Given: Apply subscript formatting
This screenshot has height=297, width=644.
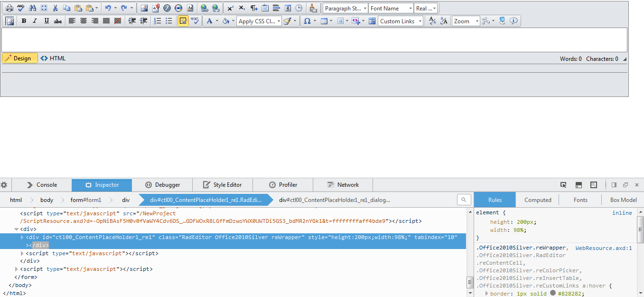Looking at the screenshot, I should point(242,8).
